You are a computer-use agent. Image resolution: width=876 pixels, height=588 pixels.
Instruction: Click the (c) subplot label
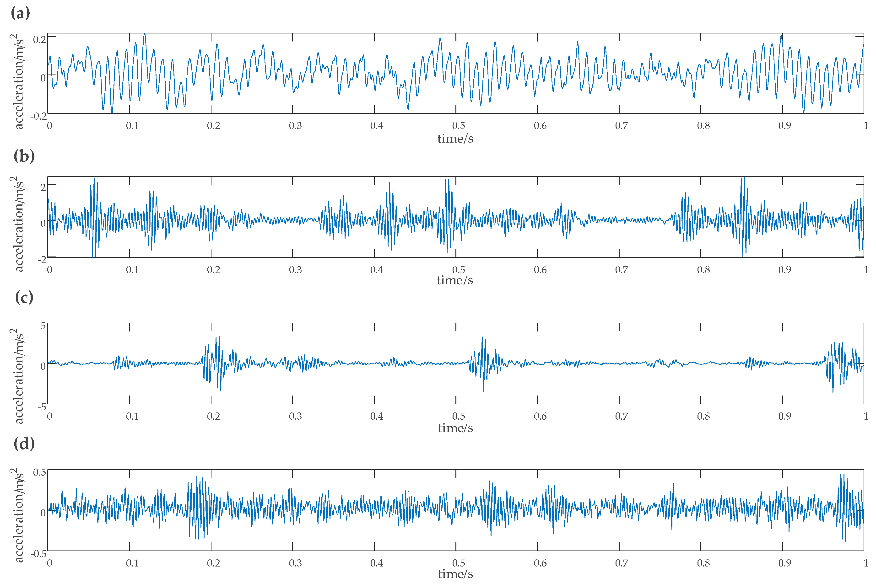(24, 297)
